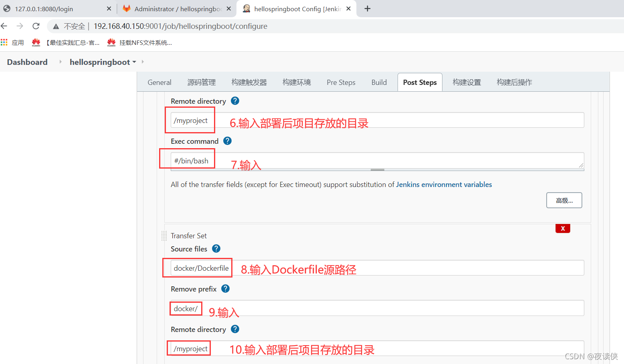The image size is (624, 364).
Task: Switch to 127.0.0.1:8080/login browser tab
Action: click(x=58, y=8)
